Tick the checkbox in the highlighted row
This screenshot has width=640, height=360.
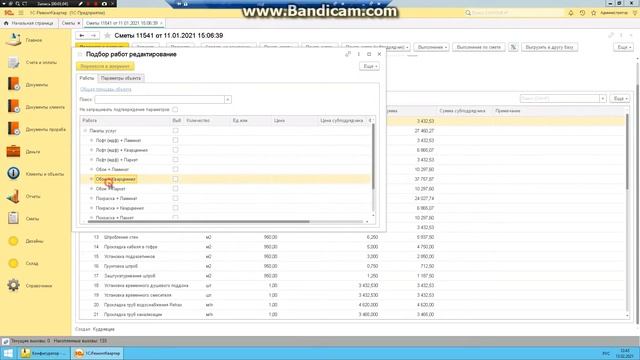(x=176, y=179)
